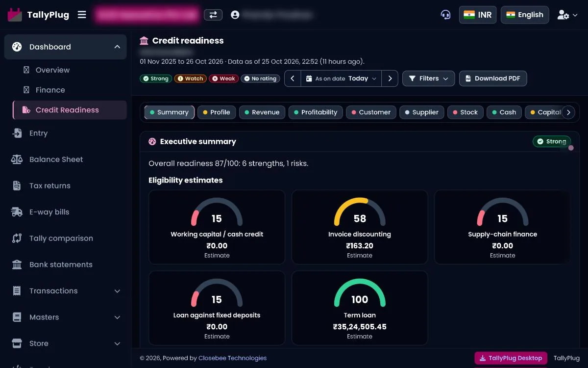Toggle the Strong rating filter

click(x=156, y=79)
